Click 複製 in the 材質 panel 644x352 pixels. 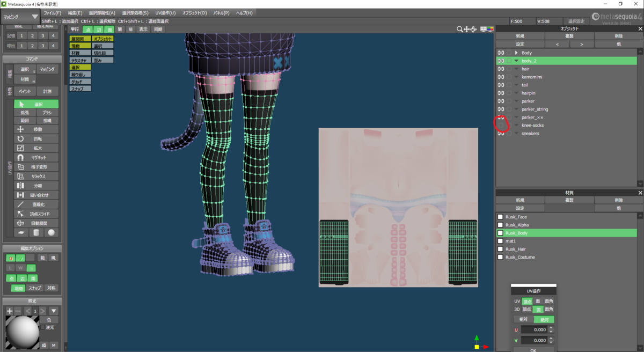pyautogui.click(x=569, y=200)
